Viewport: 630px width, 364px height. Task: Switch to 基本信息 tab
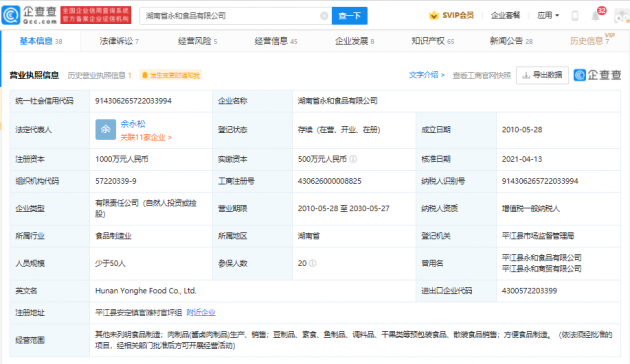[x=41, y=41]
